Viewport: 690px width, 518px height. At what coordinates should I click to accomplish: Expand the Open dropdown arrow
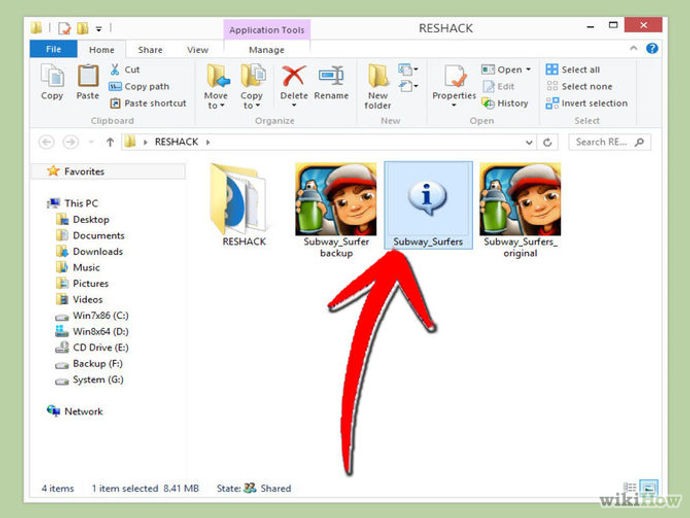(x=529, y=70)
